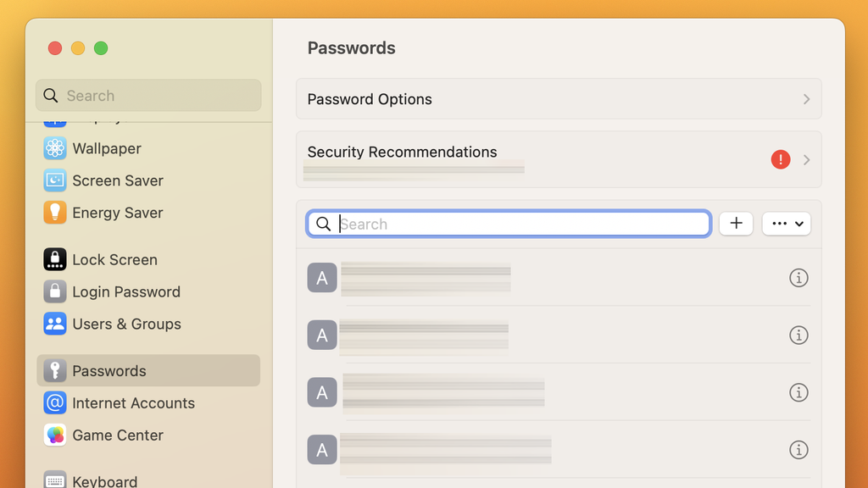Screen dimensions: 868x488
Task: Open Energy Saver via its lightbulb icon
Action: (x=54, y=213)
